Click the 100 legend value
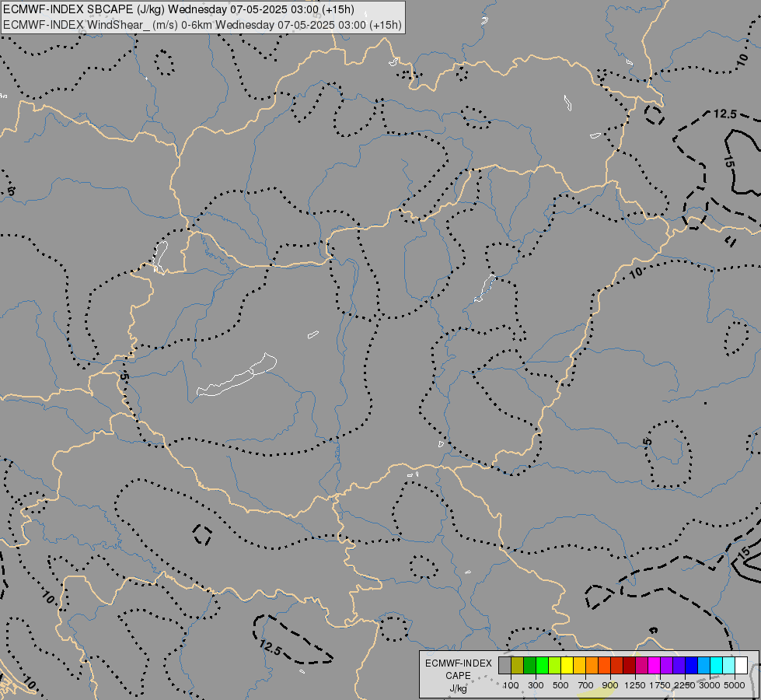761x700 pixels. click(511, 685)
